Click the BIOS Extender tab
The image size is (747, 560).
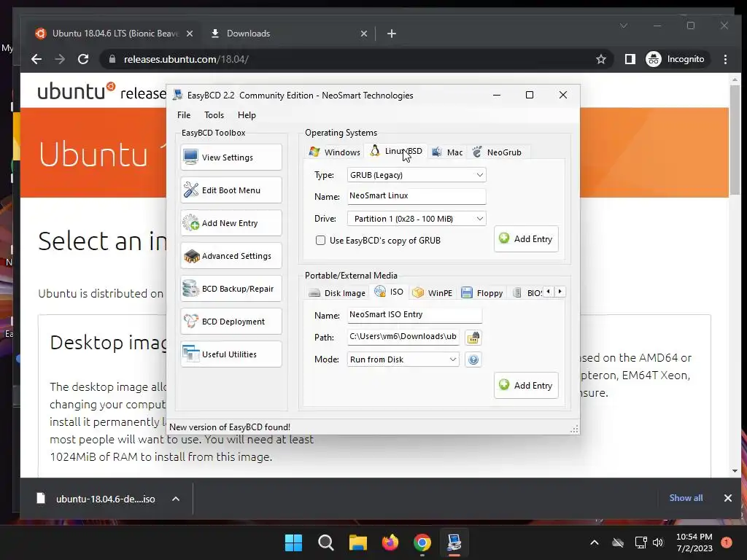tap(527, 293)
